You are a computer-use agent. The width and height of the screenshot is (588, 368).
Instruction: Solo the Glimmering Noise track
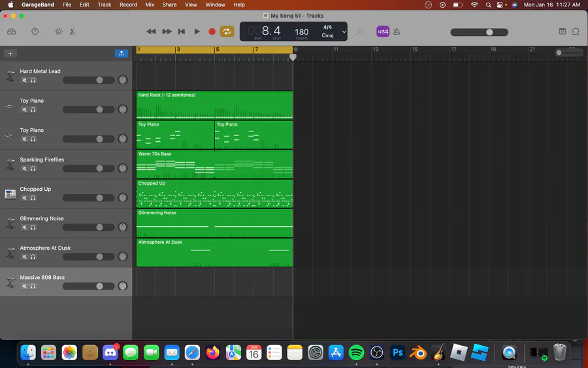point(33,227)
